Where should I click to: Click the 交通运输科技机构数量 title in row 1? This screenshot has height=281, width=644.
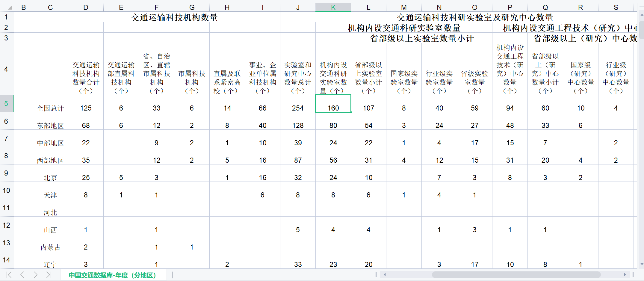tap(174, 17)
